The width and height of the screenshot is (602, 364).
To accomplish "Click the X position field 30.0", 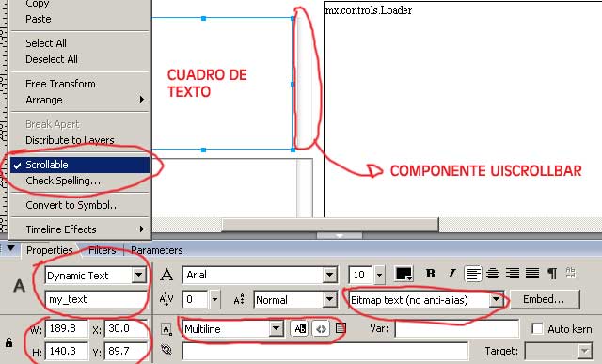I will click(125, 328).
